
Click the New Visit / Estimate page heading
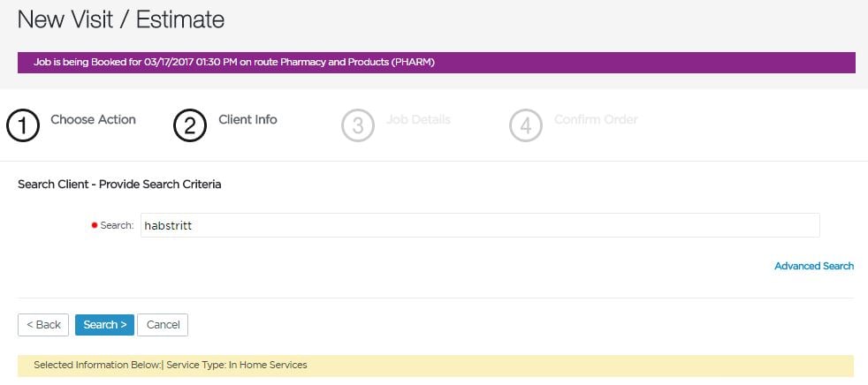coord(121,19)
